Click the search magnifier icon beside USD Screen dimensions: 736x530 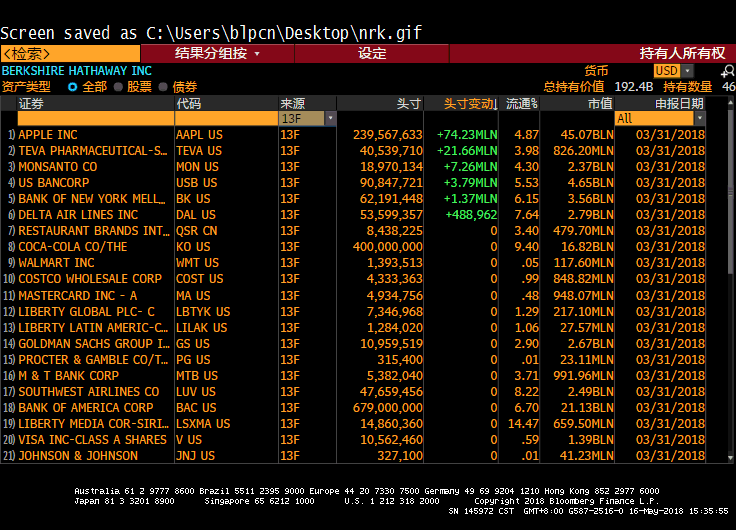(728, 71)
